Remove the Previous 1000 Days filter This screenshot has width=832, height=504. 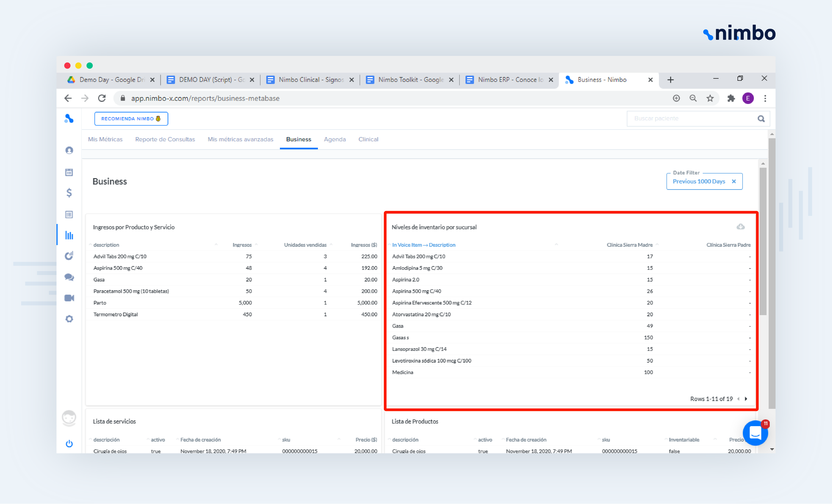point(734,182)
